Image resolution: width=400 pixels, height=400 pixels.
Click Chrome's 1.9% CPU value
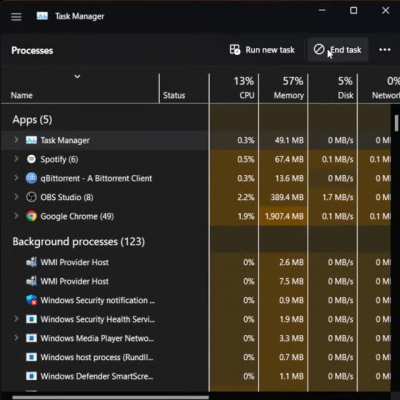246,216
